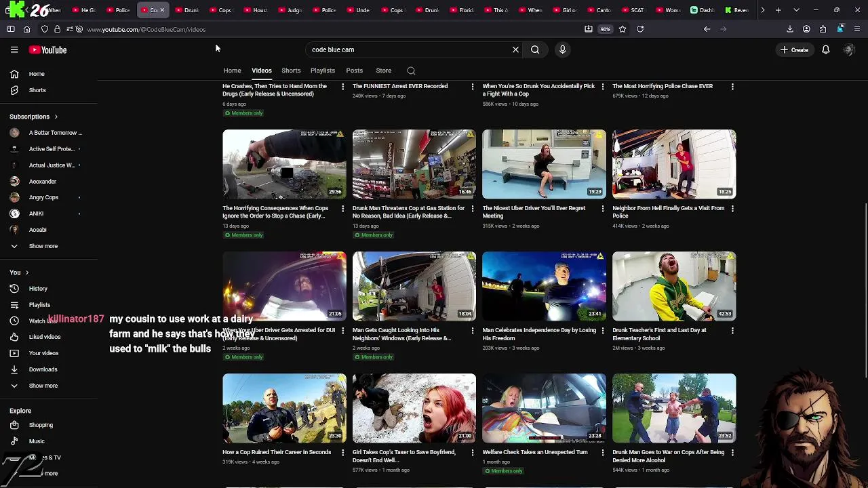Click the browser home button
The height and width of the screenshot is (488, 868).
pos(26,29)
